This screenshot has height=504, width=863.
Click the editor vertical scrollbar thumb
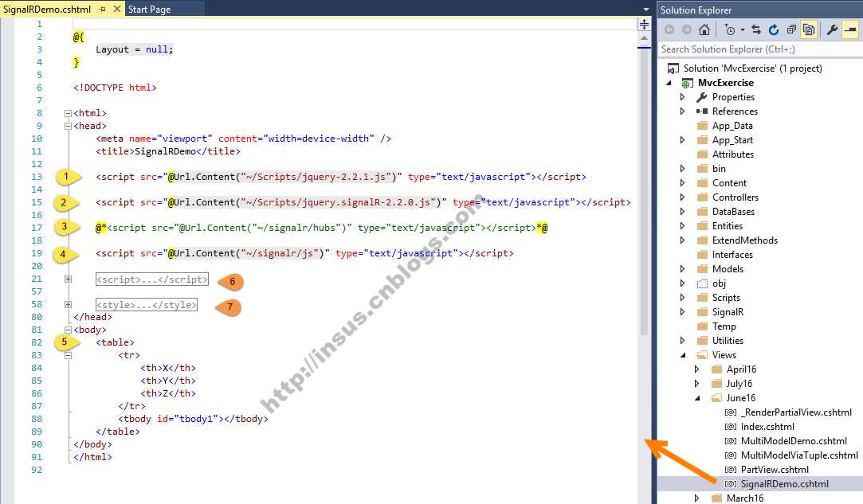click(x=644, y=190)
